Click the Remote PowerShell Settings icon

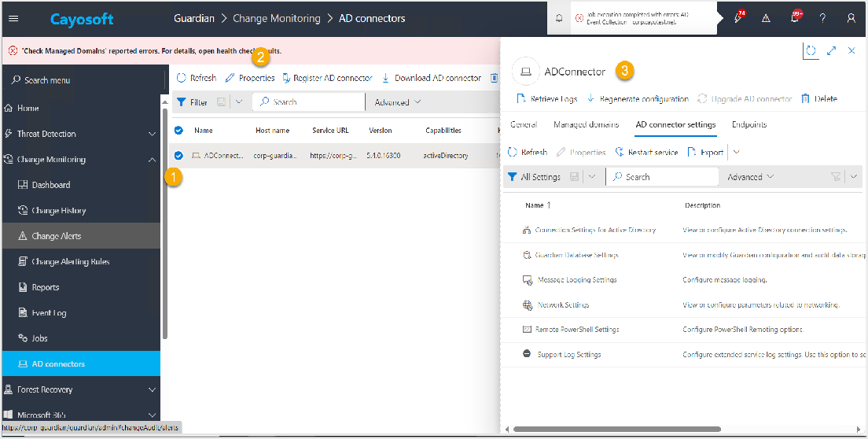pyautogui.click(x=527, y=330)
